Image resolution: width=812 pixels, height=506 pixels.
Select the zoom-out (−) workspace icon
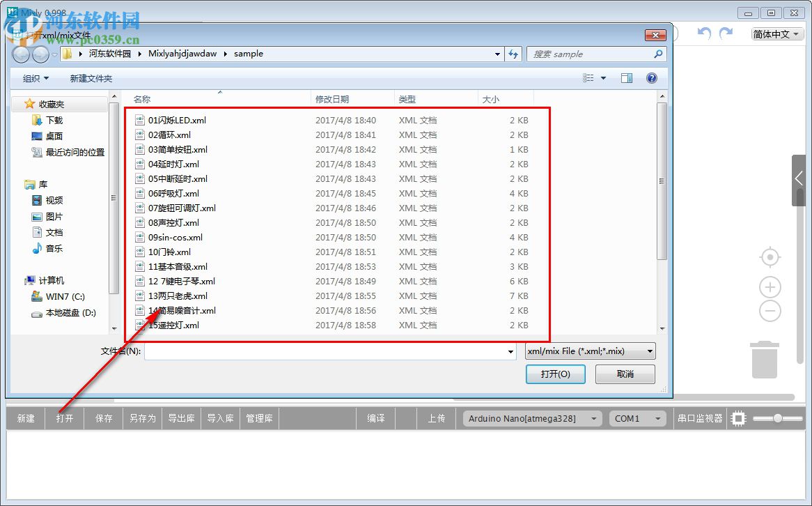770,311
